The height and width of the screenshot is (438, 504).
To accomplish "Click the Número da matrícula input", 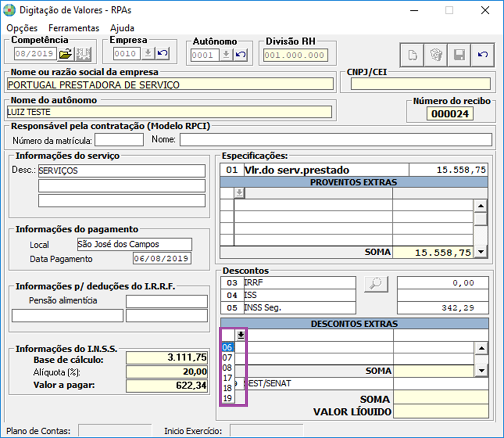I will [x=119, y=140].
